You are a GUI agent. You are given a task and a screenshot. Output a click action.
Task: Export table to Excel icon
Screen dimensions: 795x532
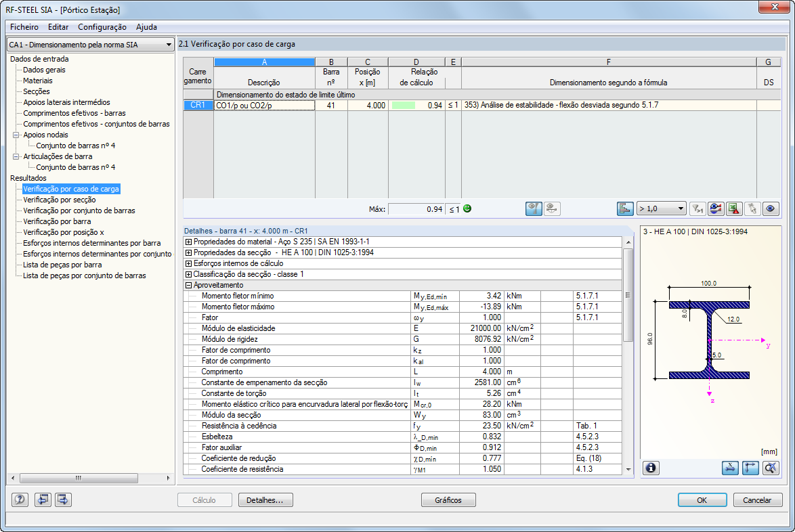[734, 208]
